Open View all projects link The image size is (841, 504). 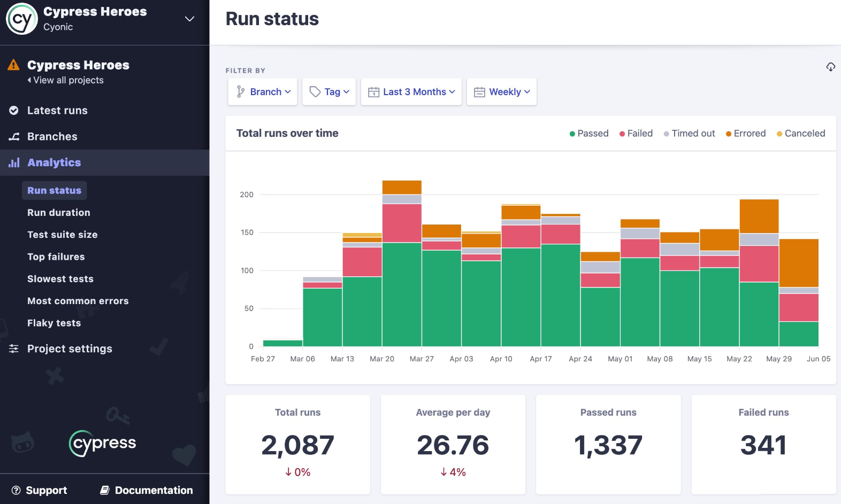pos(66,80)
